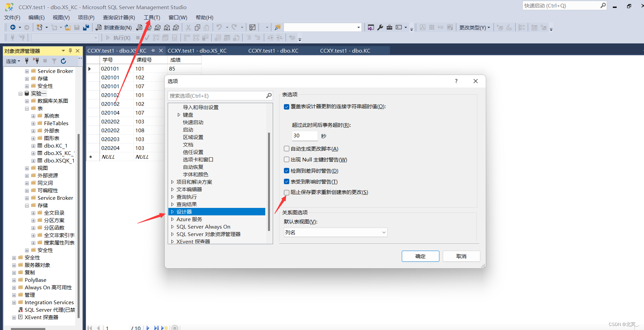644x330 pixels.
Task: Open the Change Type (更改类型) dropdown
Action: point(475,27)
